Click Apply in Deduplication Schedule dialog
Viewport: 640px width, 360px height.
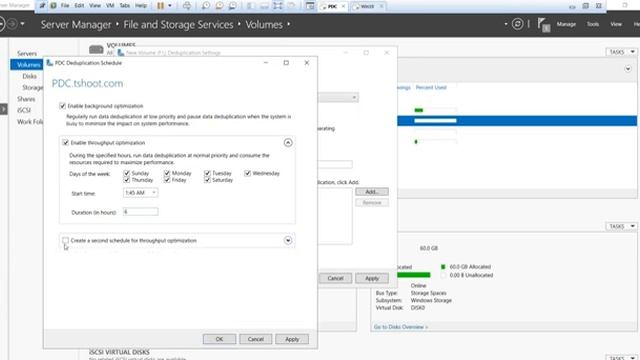(x=292, y=339)
